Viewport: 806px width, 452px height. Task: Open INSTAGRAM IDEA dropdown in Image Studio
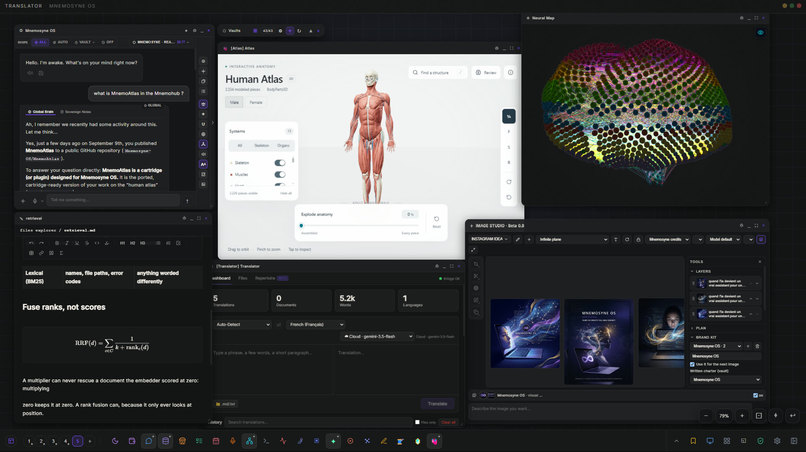point(490,239)
